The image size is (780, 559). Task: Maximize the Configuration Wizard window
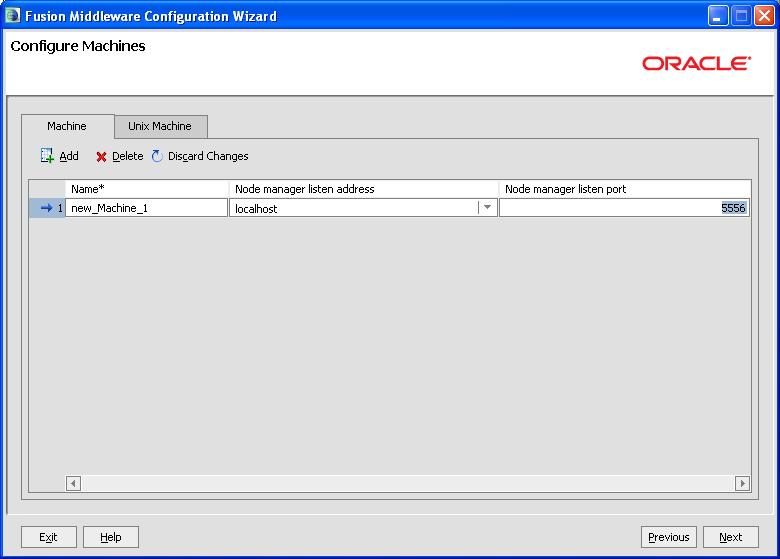741,16
